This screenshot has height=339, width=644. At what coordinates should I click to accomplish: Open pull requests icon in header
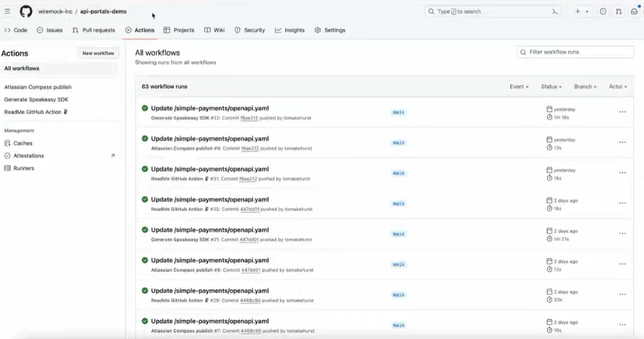click(x=619, y=11)
